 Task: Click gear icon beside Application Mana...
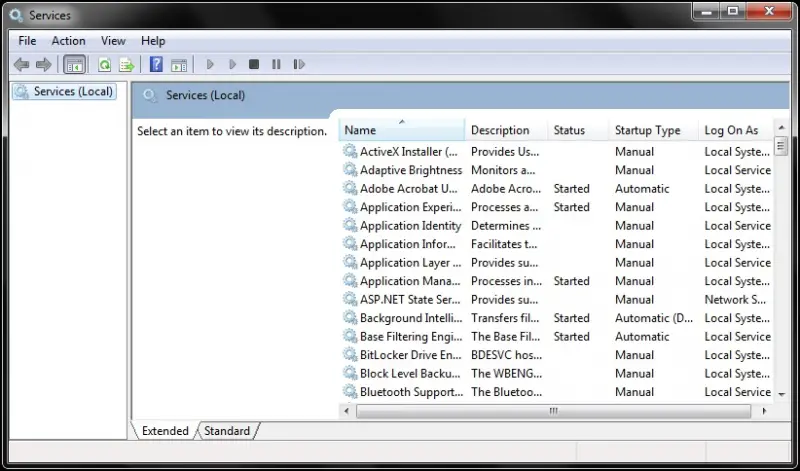pos(350,281)
